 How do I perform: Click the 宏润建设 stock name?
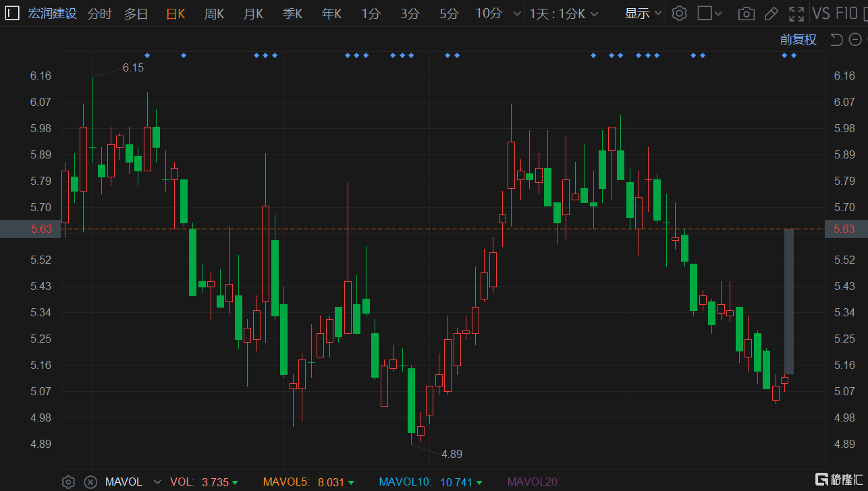(x=53, y=13)
